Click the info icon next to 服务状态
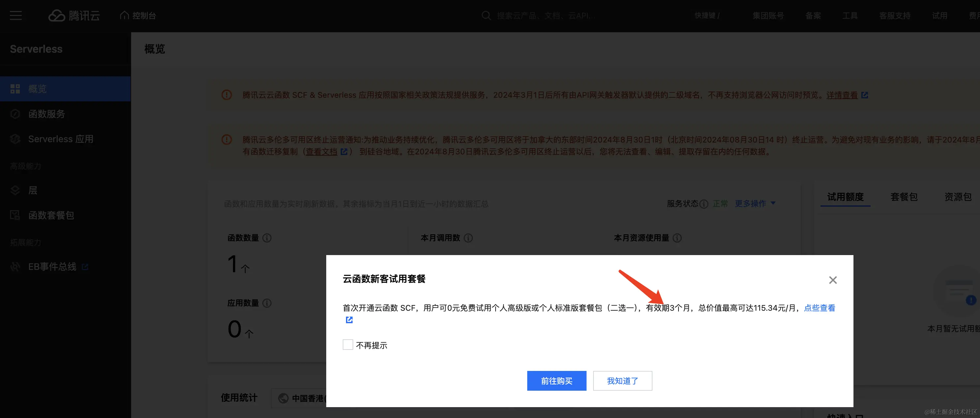This screenshot has width=980, height=418. tap(704, 204)
